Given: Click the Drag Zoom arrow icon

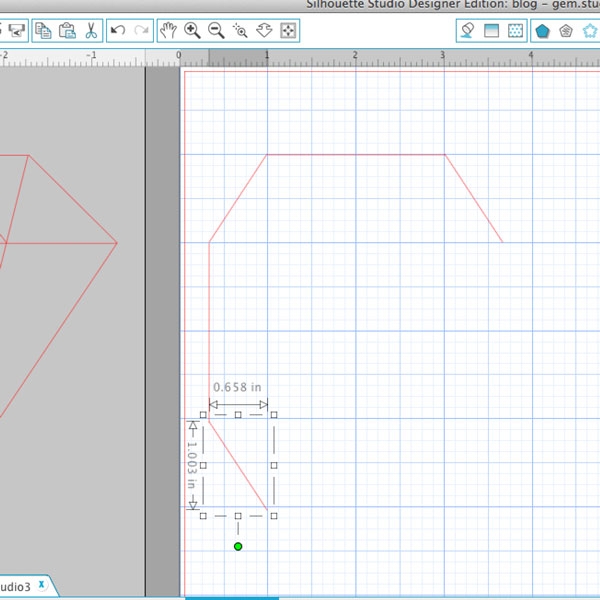Looking at the screenshot, I should (x=265, y=31).
